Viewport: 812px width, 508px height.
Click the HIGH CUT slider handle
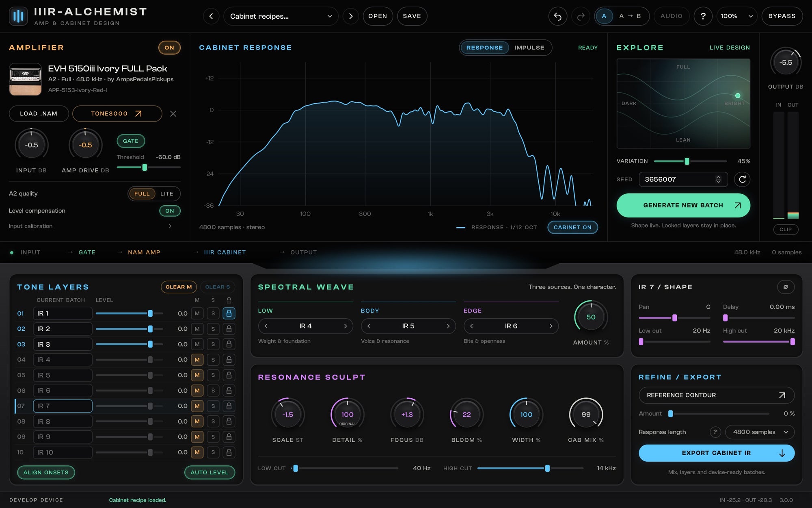[x=547, y=468]
